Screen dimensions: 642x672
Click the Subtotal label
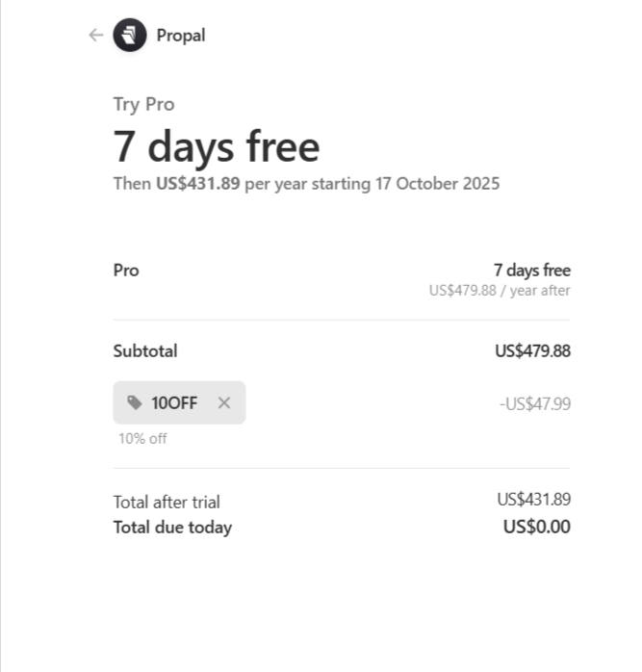click(145, 351)
